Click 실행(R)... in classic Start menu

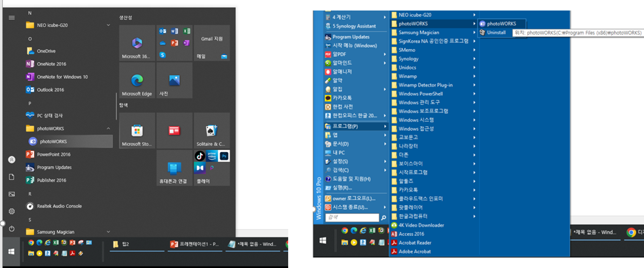(356, 188)
